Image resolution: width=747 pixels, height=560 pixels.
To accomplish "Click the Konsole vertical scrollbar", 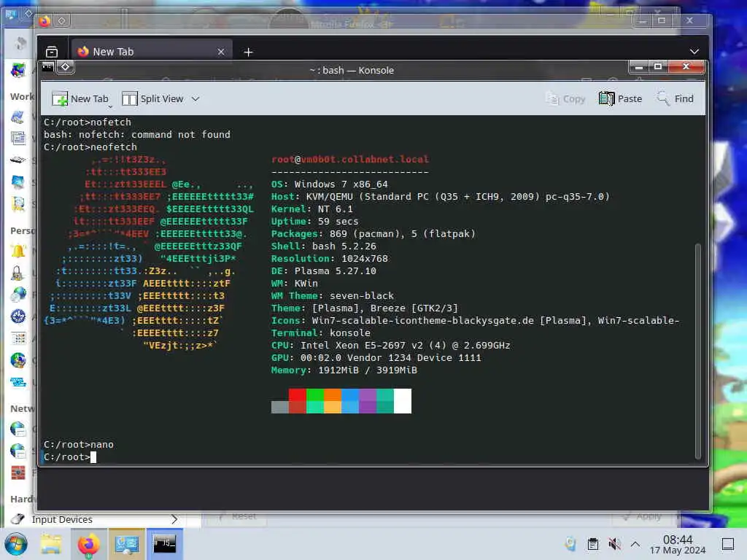I will [698, 351].
